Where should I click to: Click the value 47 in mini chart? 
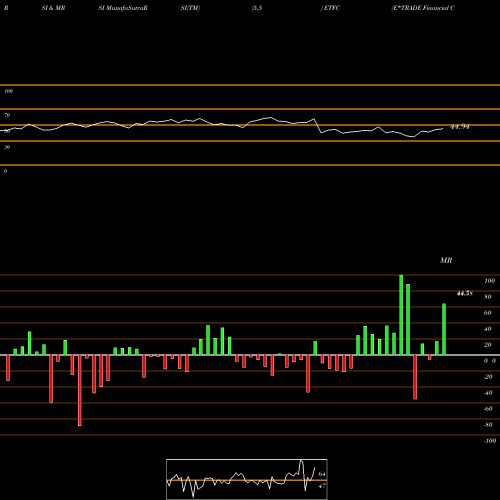[x=322, y=486]
